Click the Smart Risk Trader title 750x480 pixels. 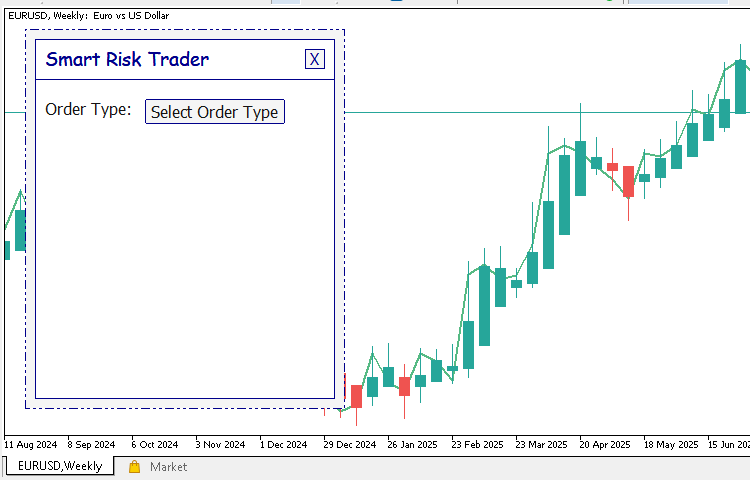pos(127,59)
